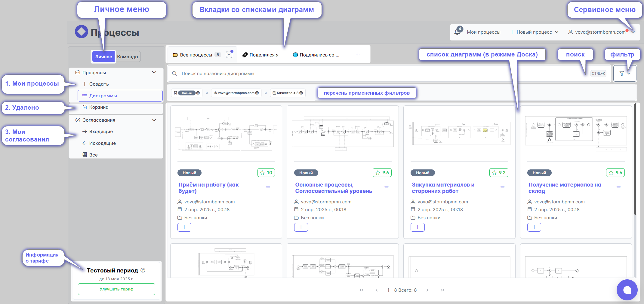Open the hamburger menu of the Приём на работу card
The image size is (644, 304).
tap(268, 188)
